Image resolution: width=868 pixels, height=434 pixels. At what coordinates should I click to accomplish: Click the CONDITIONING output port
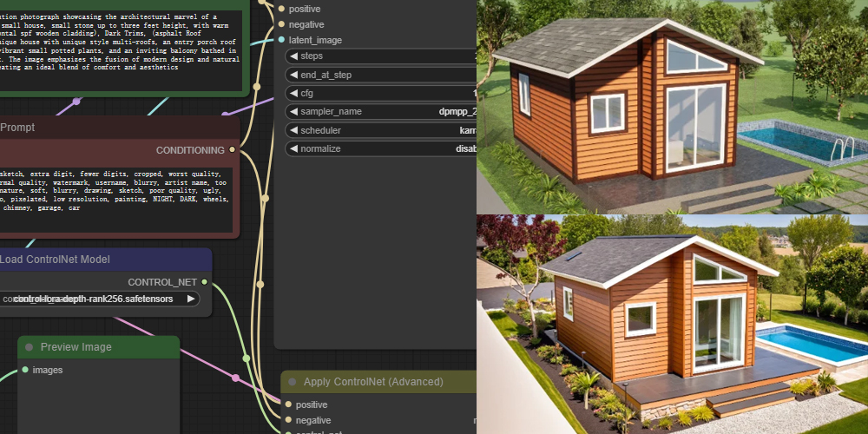click(x=232, y=150)
